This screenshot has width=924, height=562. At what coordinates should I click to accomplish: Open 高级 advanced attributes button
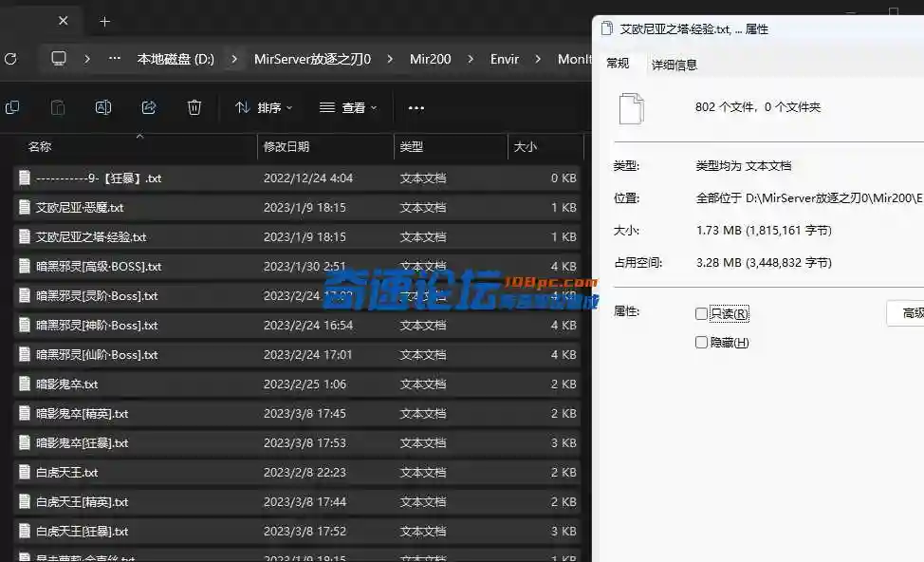(x=906, y=313)
